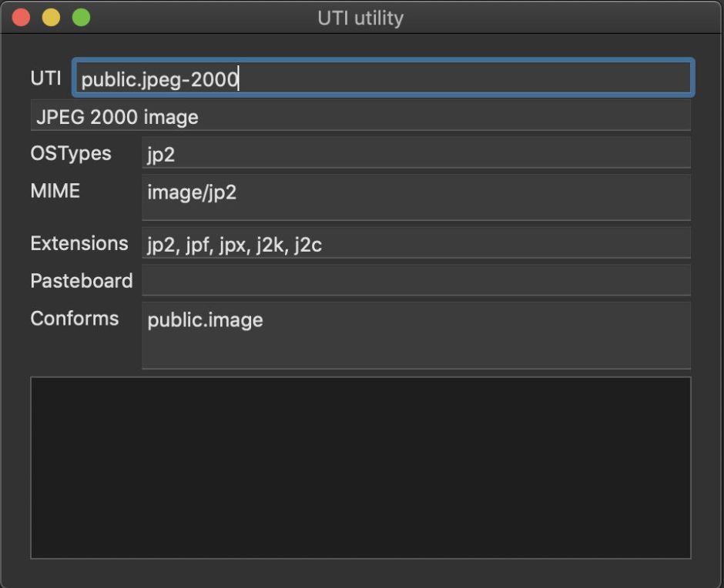Click the 'Conforms' label
The height and width of the screenshot is (588, 724).
[75, 319]
